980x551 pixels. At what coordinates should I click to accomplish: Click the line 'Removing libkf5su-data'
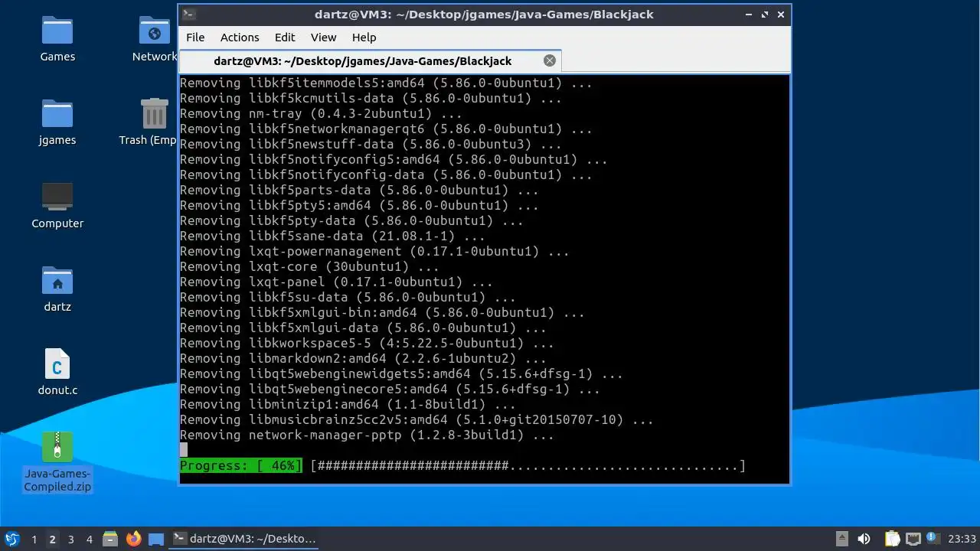coord(348,297)
